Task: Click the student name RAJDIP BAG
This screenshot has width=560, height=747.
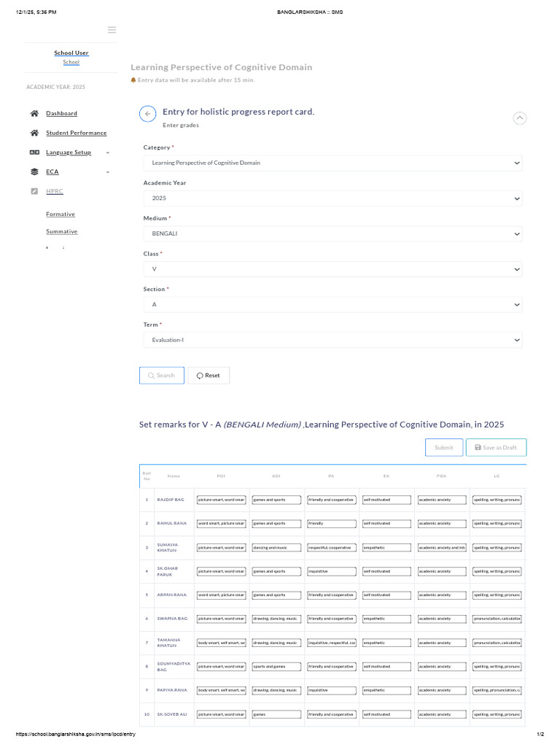Action: [171, 500]
